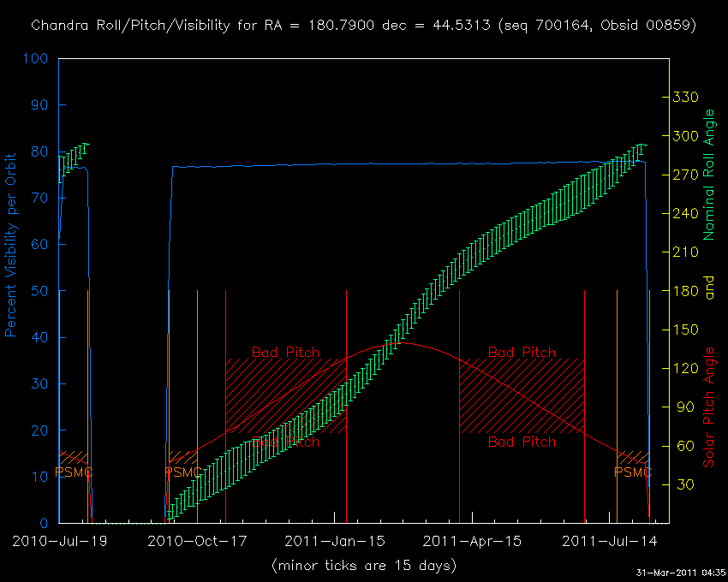Click the 'Solar Pitch Angle' red axis label
Viewport: 728px width, 582px height.
pyautogui.click(x=709, y=407)
